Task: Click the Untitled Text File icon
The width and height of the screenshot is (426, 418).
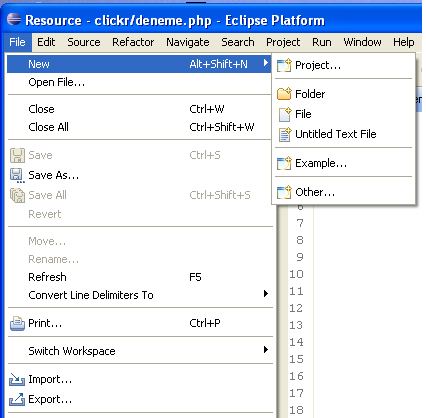Action: tap(285, 134)
